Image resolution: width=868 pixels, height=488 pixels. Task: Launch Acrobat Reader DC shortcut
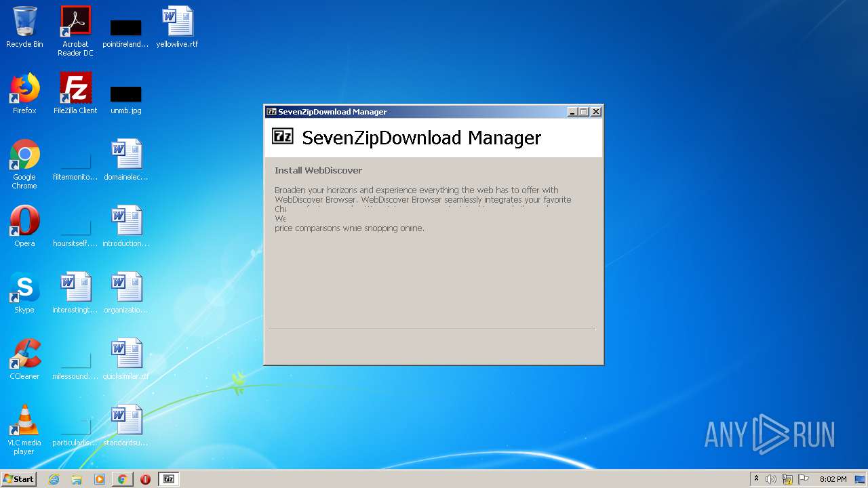(x=75, y=31)
